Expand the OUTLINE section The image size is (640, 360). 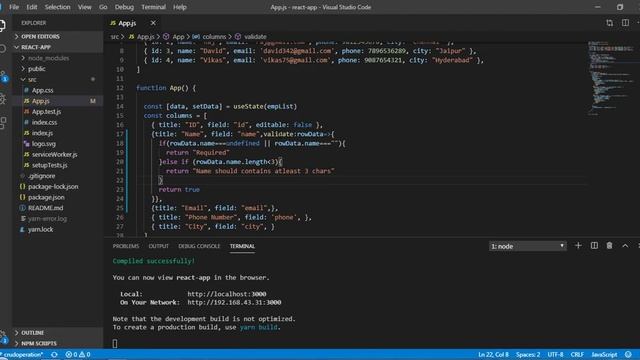(32, 333)
